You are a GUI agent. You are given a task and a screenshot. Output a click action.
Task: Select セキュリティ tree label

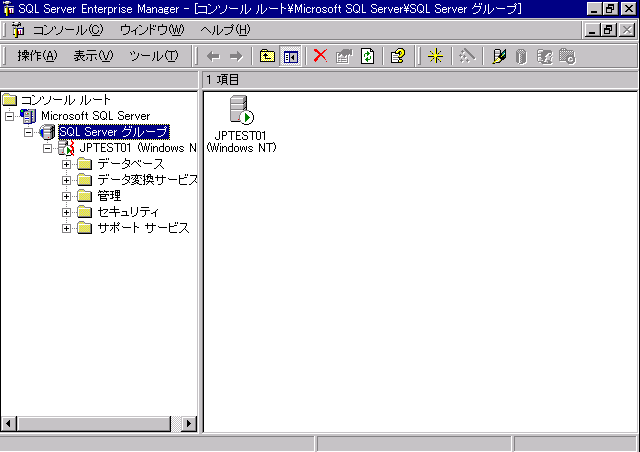(x=128, y=212)
